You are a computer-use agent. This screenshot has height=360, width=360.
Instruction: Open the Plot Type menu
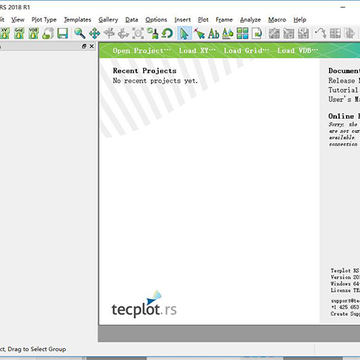tap(44, 20)
